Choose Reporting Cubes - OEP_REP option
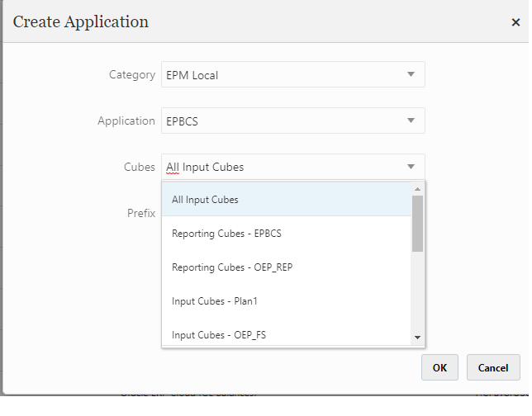 (287, 267)
